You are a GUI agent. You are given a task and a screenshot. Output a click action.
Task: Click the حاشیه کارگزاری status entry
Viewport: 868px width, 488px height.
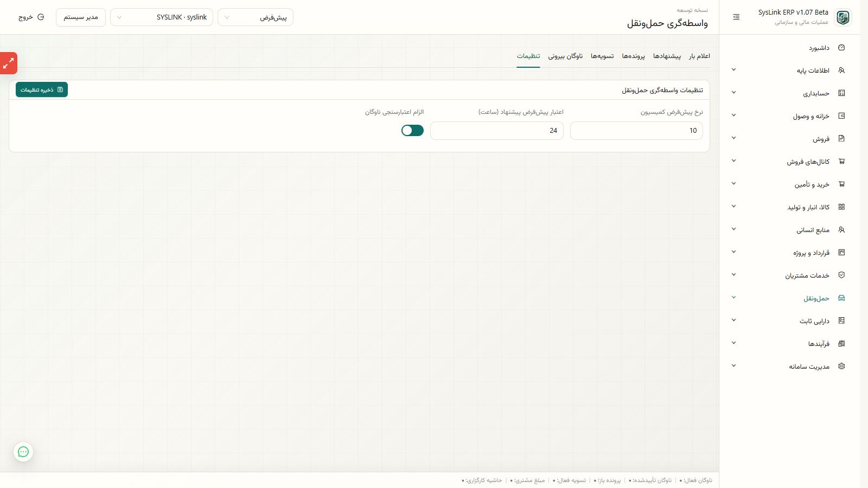click(x=482, y=480)
